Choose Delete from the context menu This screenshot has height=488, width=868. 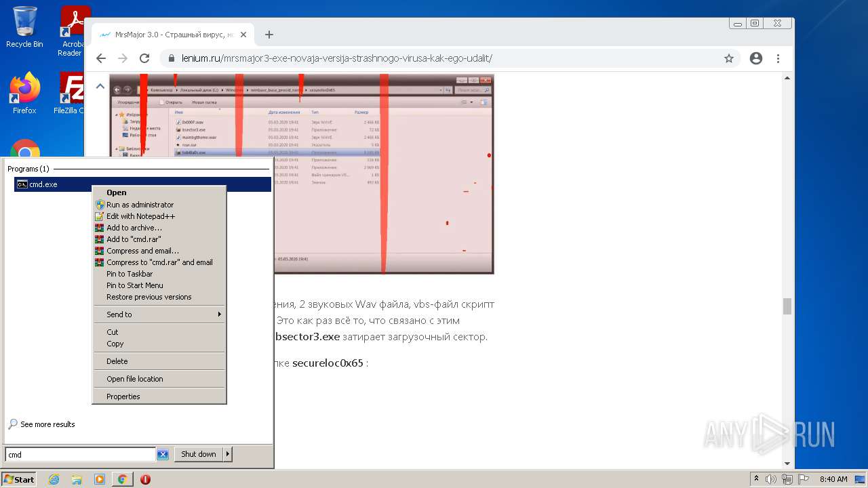click(159, 361)
